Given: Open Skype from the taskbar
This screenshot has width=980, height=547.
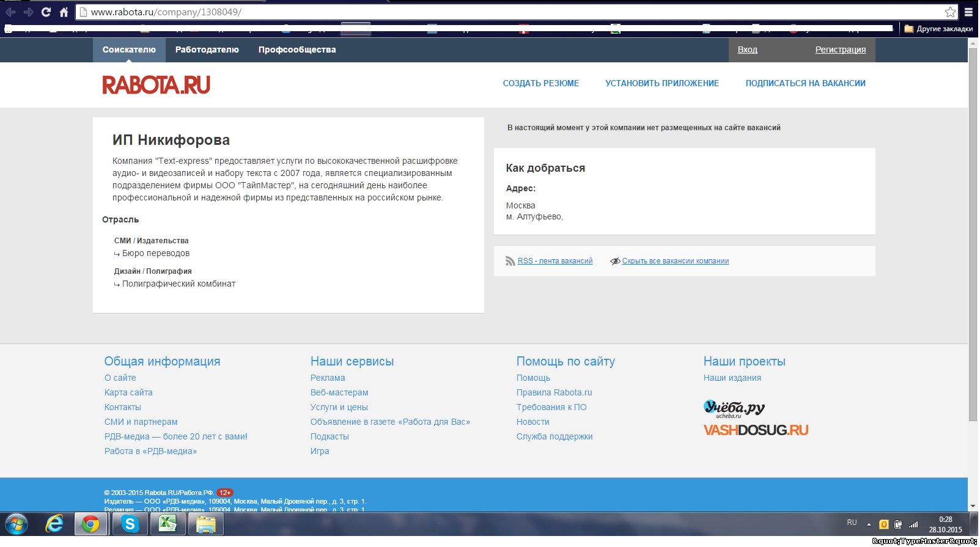Looking at the screenshot, I should point(130,524).
